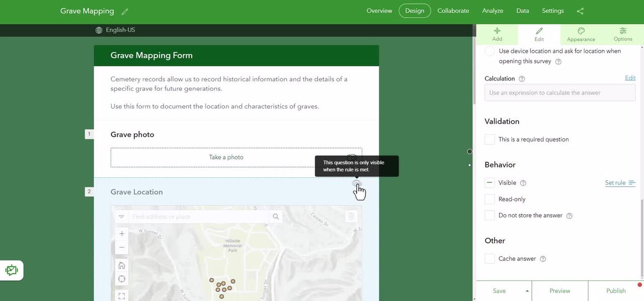The image size is (644, 301).
Task: Click the Calculation expression input field
Action: (x=559, y=93)
